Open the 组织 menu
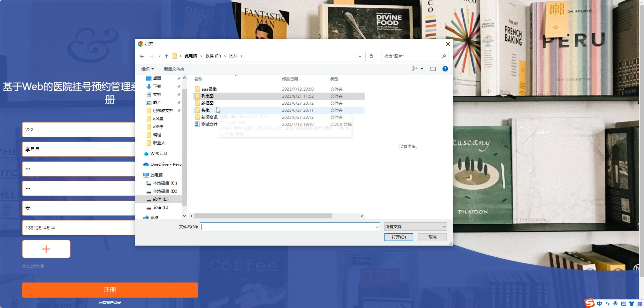The width and height of the screenshot is (644, 308). [147, 69]
